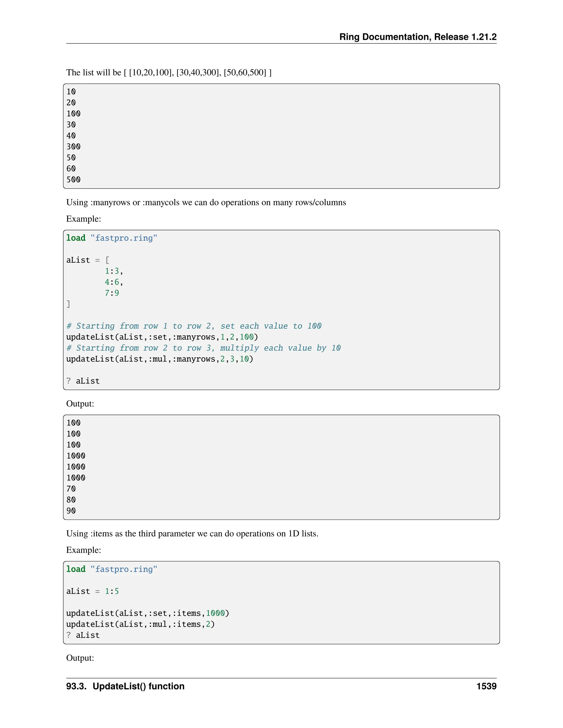Click the aList = 1:5 code line
Screen dimensions: 563x728
click(92, 591)
